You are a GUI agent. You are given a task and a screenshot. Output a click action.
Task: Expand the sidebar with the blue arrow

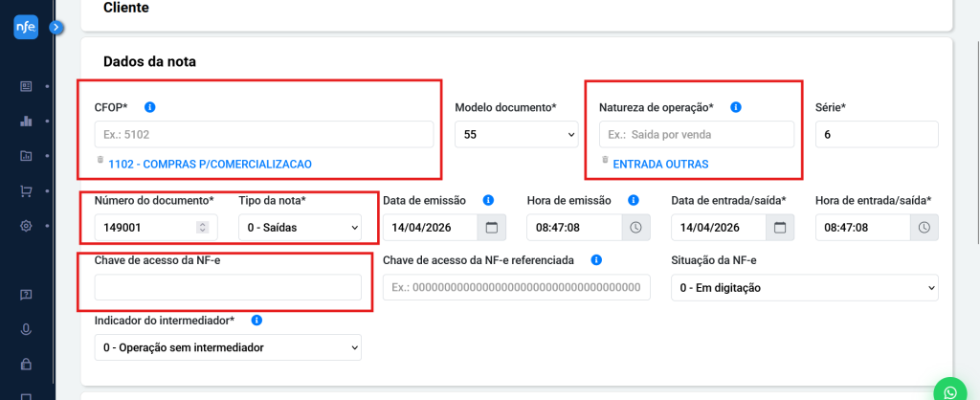point(56,28)
